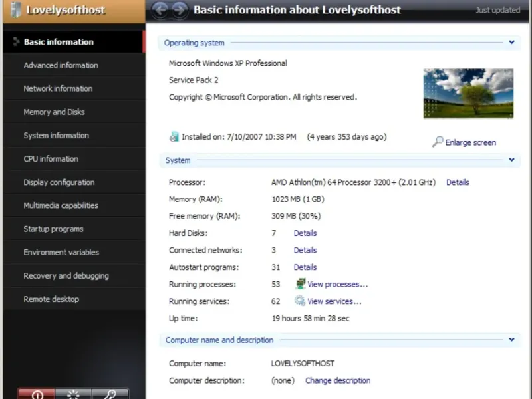This screenshot has height=399, width=532.
Task: Open Startup programs list
Action: point(74,229)
